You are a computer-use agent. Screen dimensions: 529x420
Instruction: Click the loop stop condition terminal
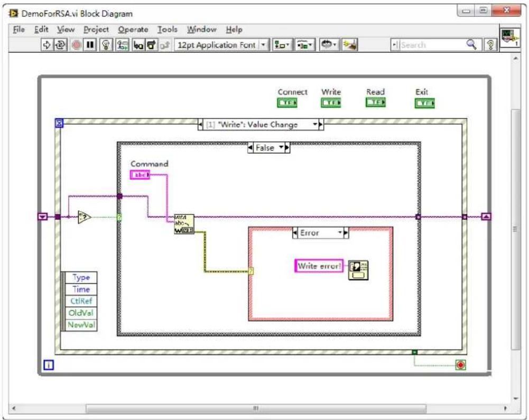[460, 365]
